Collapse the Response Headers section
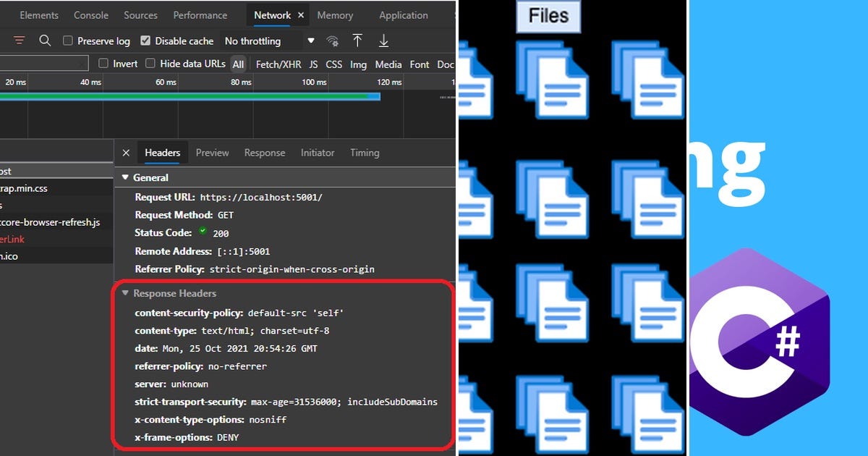Image resolution: width=868 pixels, height=456 pixels. pos(124,293)
